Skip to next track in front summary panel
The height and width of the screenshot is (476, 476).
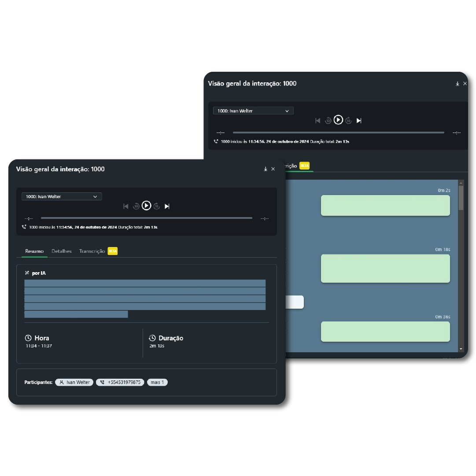[x=167, y=206]
